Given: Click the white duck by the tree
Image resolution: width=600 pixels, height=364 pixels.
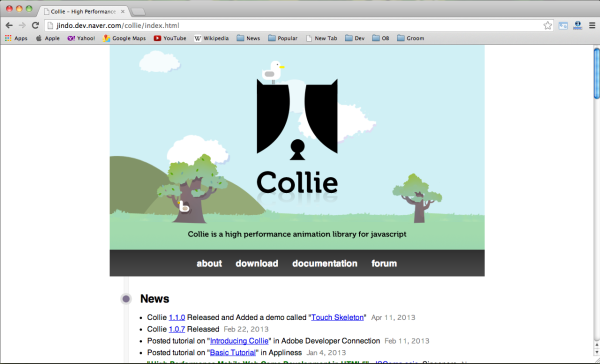Looking at the screenshot, I should [184, 206].
